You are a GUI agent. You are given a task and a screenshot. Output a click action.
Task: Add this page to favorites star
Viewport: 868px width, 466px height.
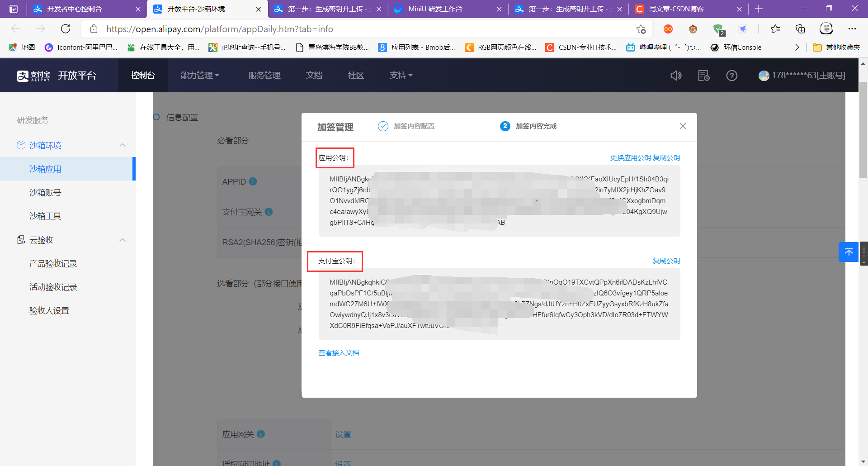(641, 29)
